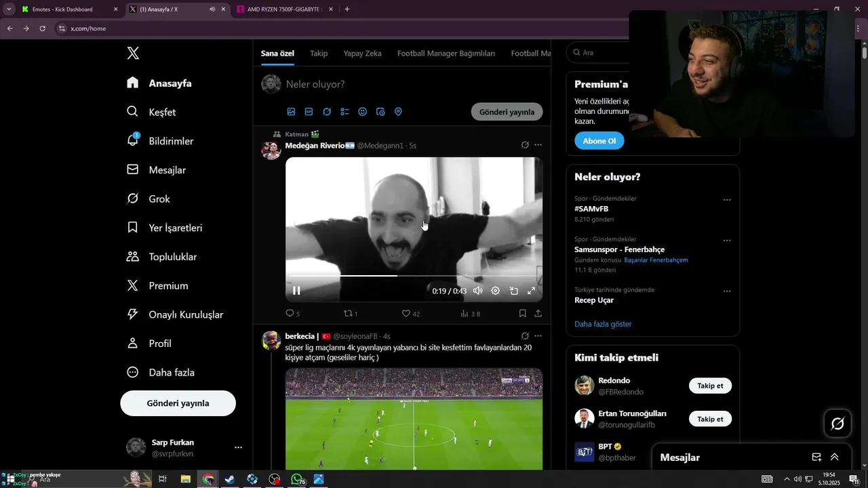Open more options on berkecia post

coord(538,335)
